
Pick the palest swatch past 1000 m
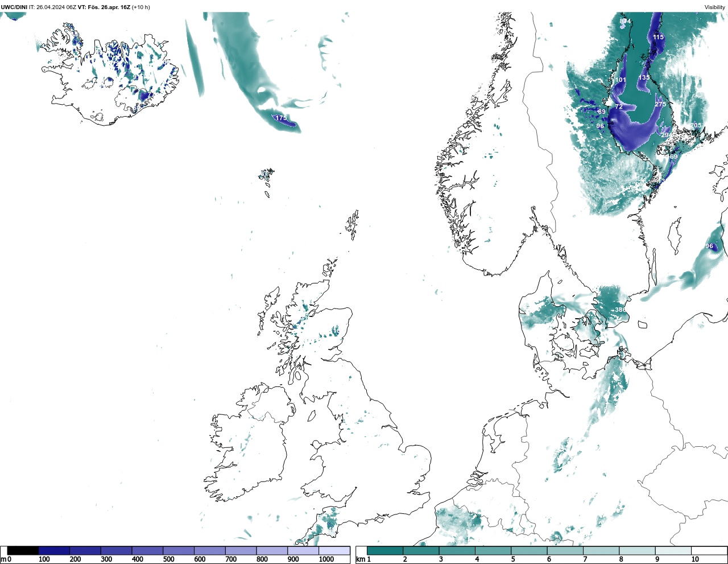pyautogui.click(x=334, y=551)
